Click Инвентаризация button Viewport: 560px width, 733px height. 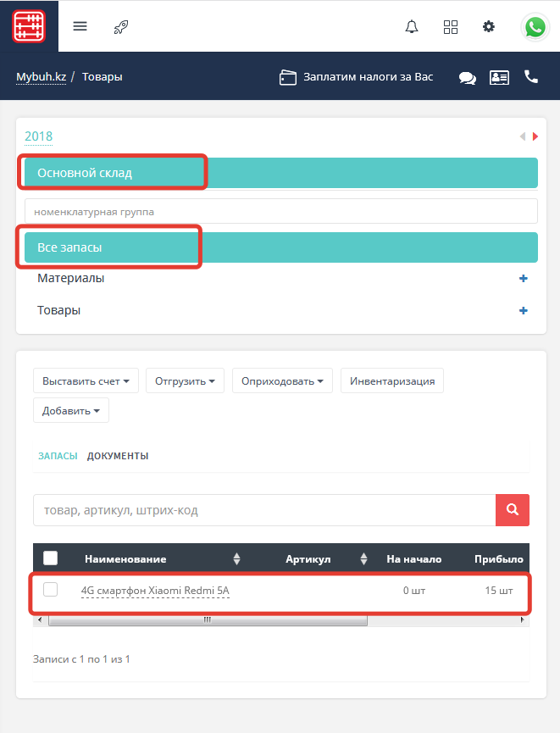392,381
